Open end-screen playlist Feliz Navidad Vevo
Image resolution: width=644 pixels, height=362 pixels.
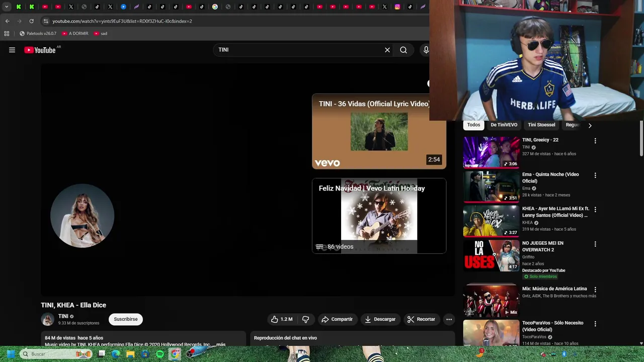379,216
